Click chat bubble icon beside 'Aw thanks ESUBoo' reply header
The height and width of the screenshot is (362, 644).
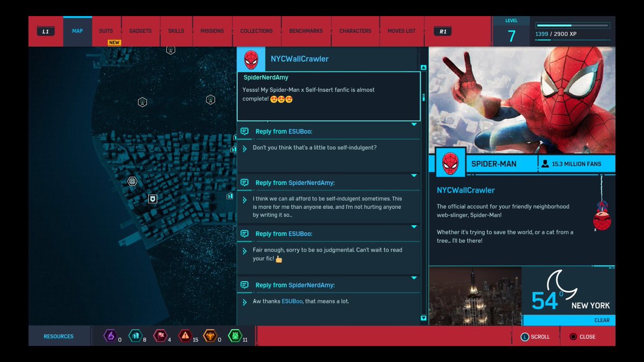click(x=244, y=285)
